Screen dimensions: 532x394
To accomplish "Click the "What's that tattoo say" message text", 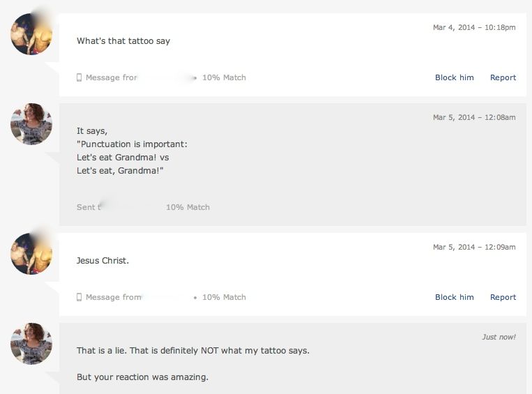I will (123, 41).
